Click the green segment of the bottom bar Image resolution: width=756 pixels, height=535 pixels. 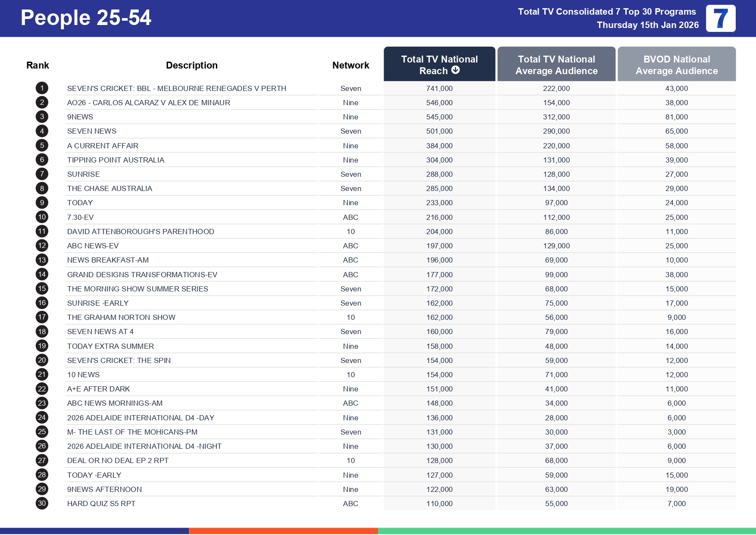pyautogui.click(x=567, y=530)
